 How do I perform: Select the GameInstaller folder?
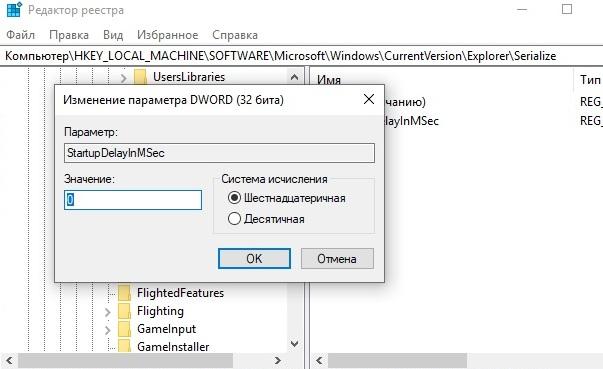coord(173,347)
